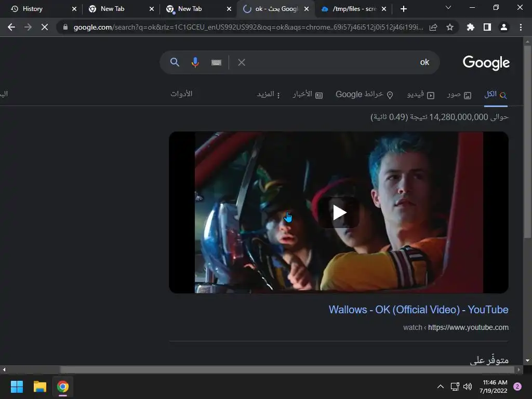Close the /tmp/files tab
532x399 pixels.
384,9
